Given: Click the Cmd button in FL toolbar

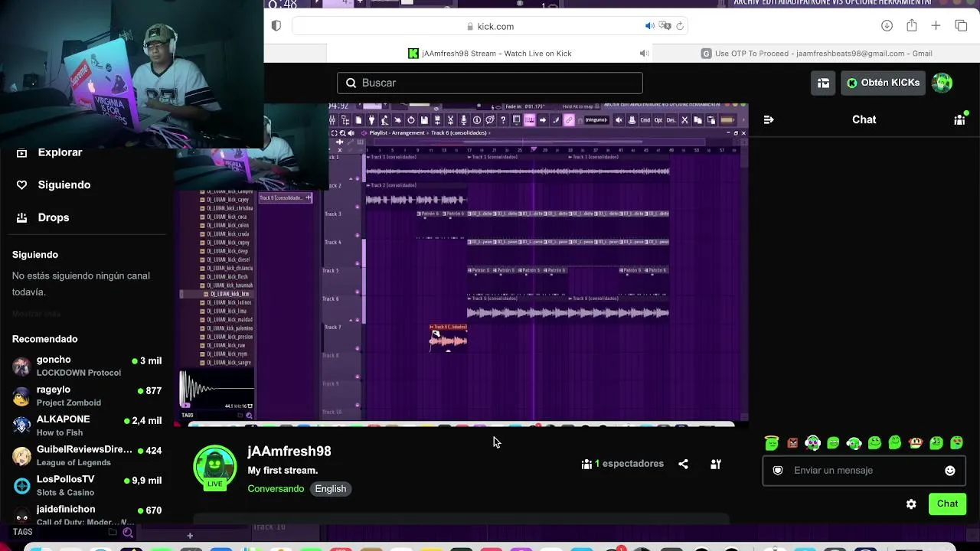Looking at the screenshot, I should [x=645, y=120].
